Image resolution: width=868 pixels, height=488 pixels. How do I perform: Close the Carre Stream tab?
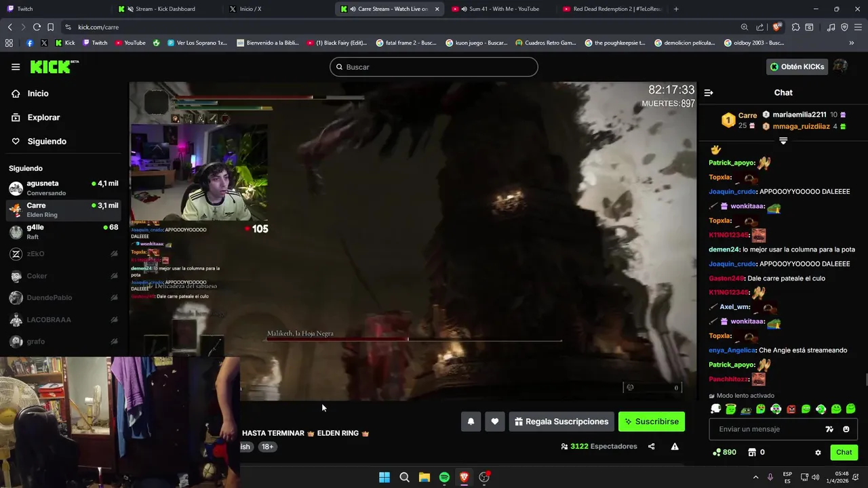click(x=437, y=9)
